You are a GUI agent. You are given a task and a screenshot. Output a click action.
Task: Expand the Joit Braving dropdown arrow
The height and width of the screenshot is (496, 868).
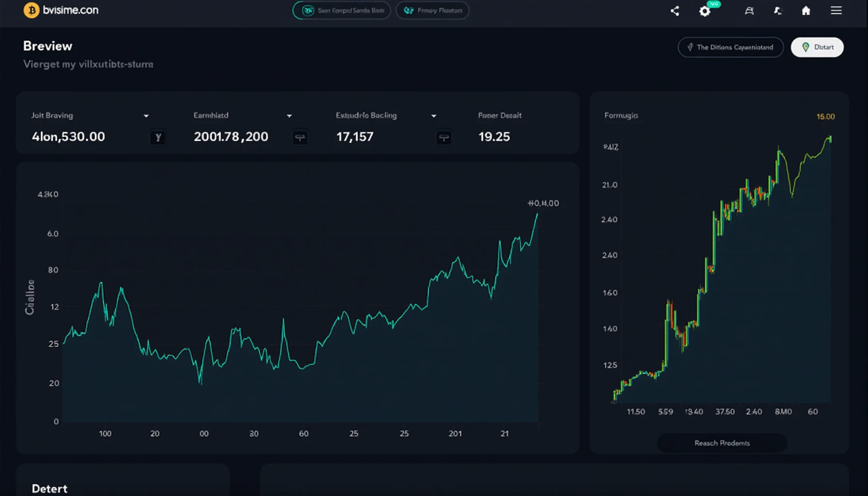[x=146, y=116]
